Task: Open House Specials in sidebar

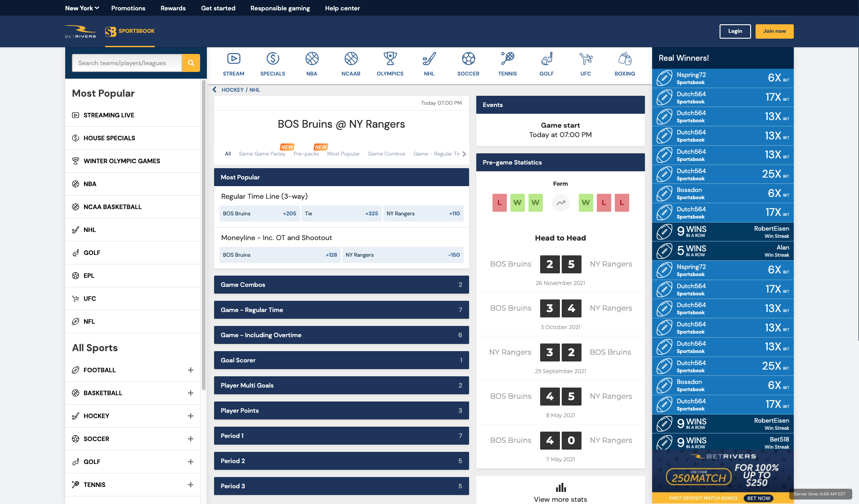Action: pos(133,138)
